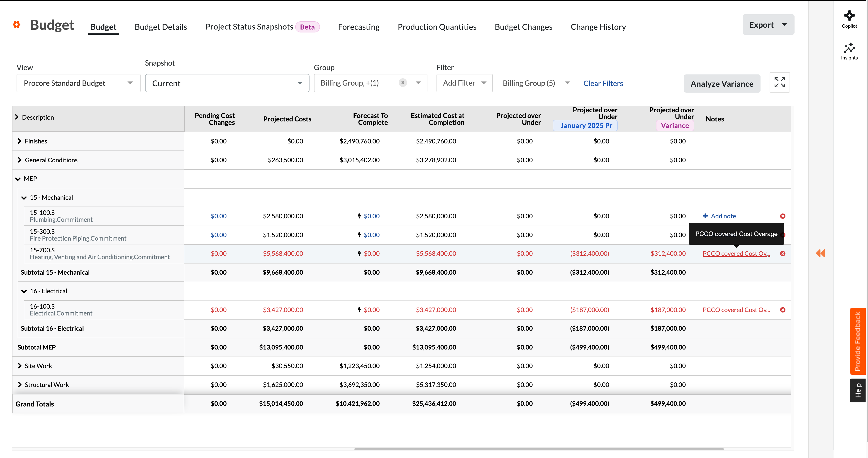Screen dimensions: 868x458
Task: Click the lightning bolt on the Plumbing Forecast cell
Action: [x=359, y=216]
